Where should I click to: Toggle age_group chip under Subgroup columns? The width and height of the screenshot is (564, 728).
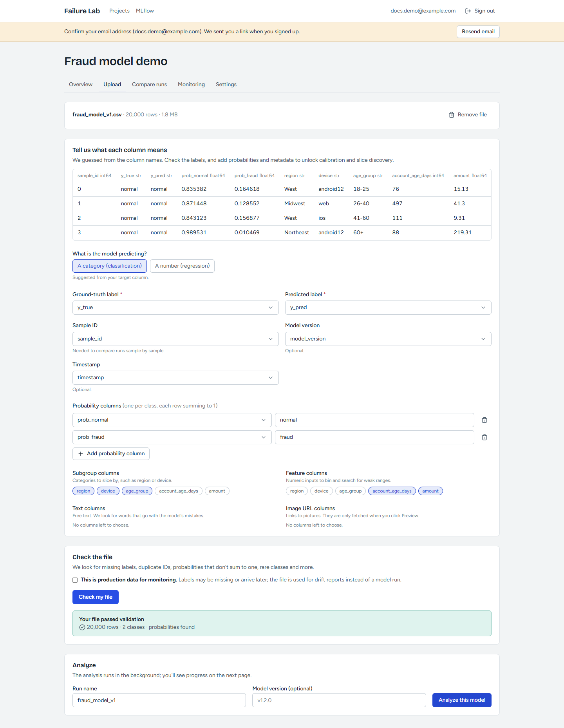(137, 491)
